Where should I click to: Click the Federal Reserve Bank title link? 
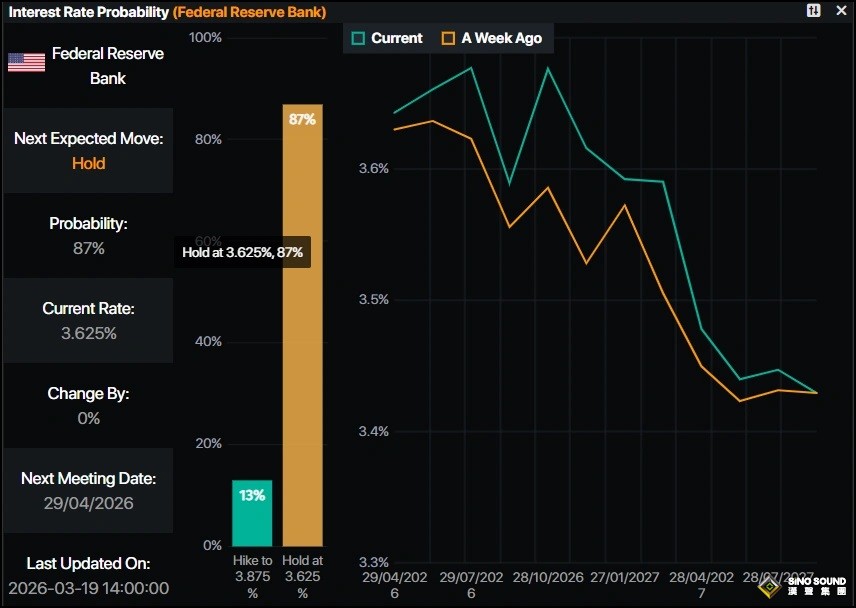[249, 11]
